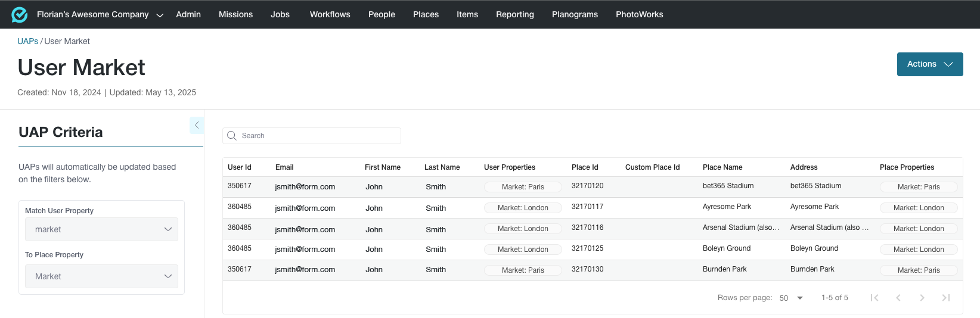Sort by the Last Name column header

[442, 167]
